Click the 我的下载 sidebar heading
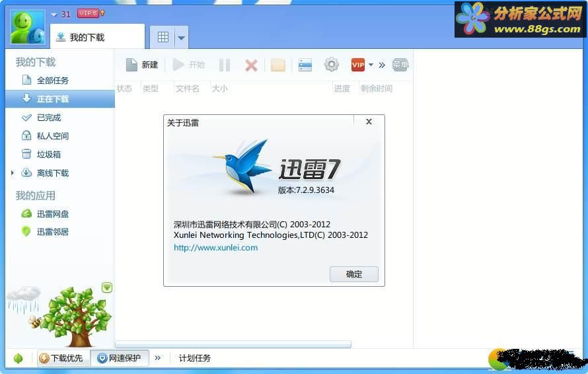Screen dimensions: 588x374 coord(36,62)
